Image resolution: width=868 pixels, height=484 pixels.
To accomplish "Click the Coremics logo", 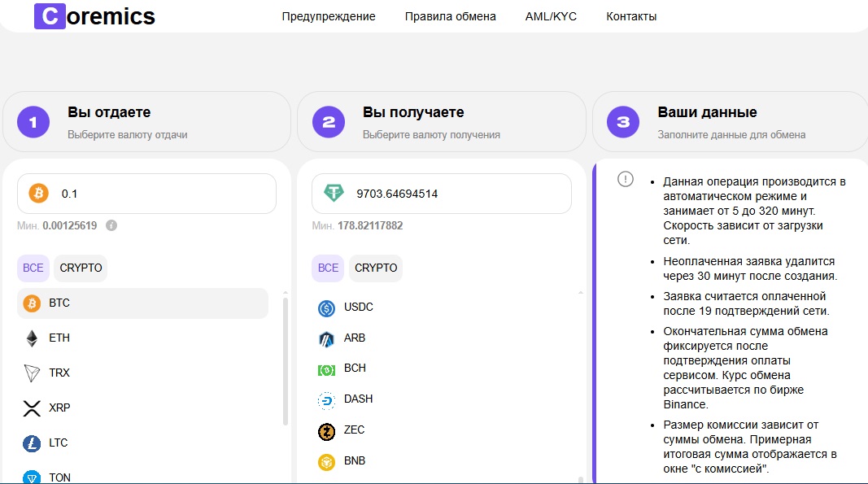I will coord(94,16).
